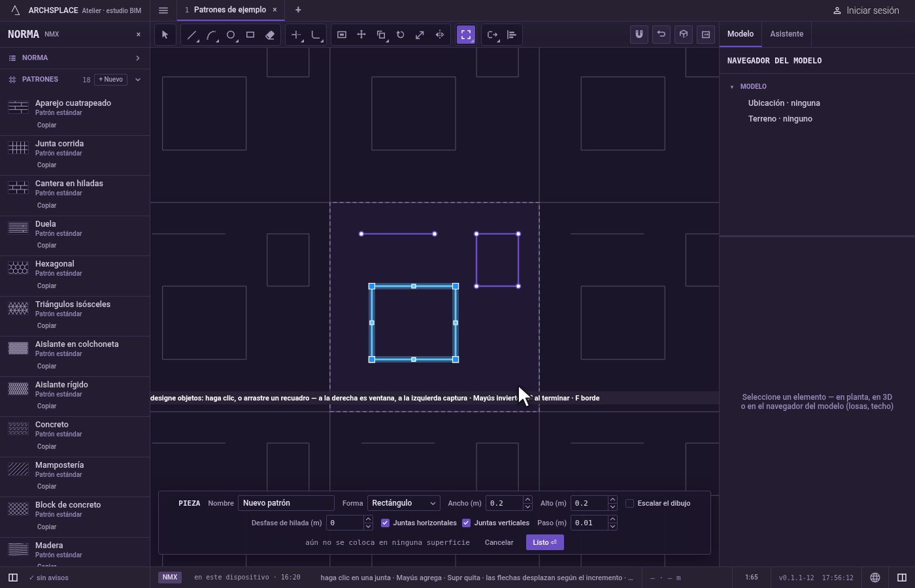Click the globe icon in status bar
This screenshot has width=915, height=588.
[875, 578]
